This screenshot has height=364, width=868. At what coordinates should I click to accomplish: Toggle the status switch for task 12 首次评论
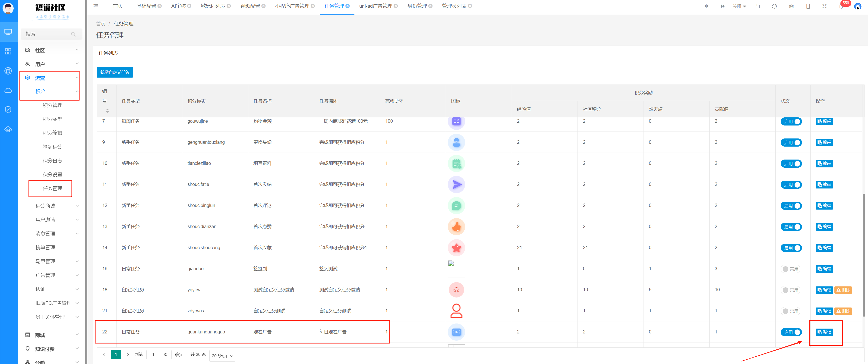click(x=791, y=206)
